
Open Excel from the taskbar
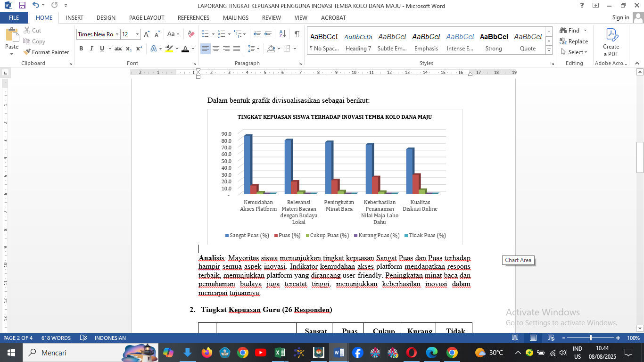(x=280, y=353)
